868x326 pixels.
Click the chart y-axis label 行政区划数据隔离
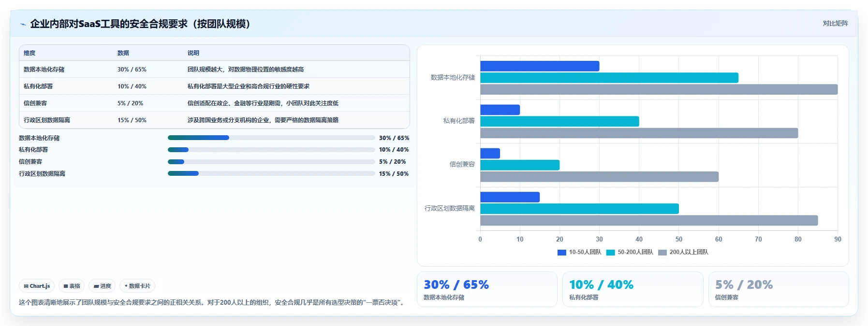[x=450, y=208]
